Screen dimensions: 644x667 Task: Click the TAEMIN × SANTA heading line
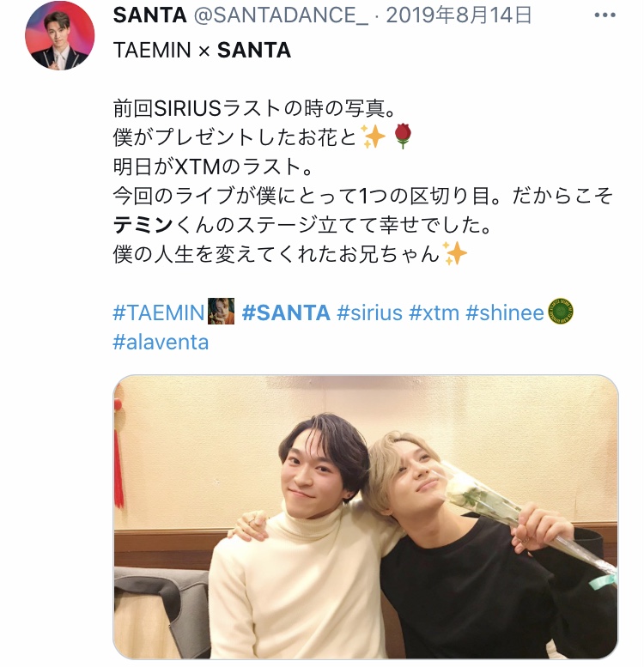[202, 50]
